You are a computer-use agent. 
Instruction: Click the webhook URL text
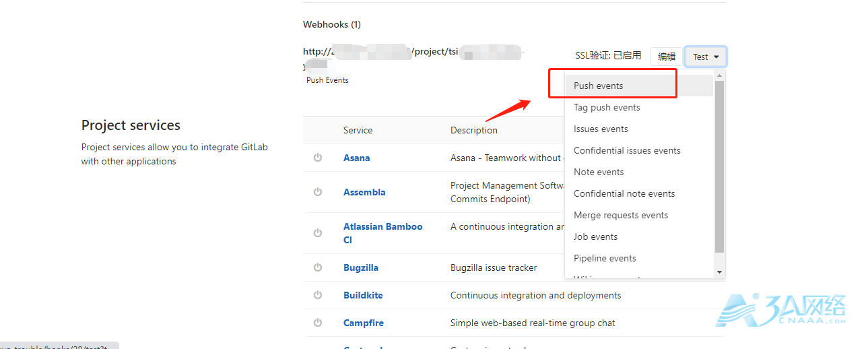tap(413, 58)
